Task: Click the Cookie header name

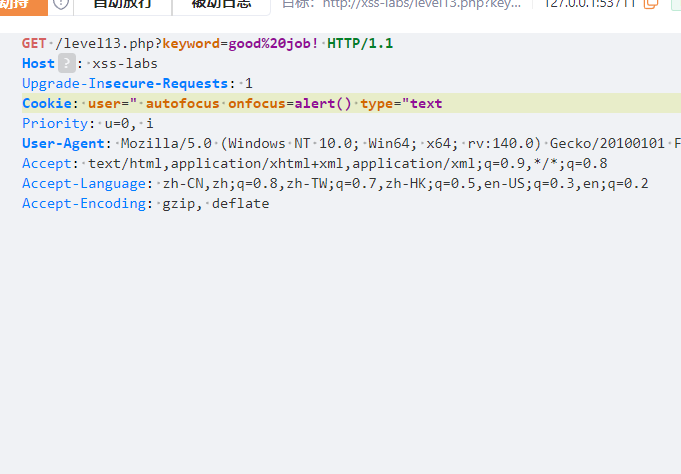Action: coord(47,103)
